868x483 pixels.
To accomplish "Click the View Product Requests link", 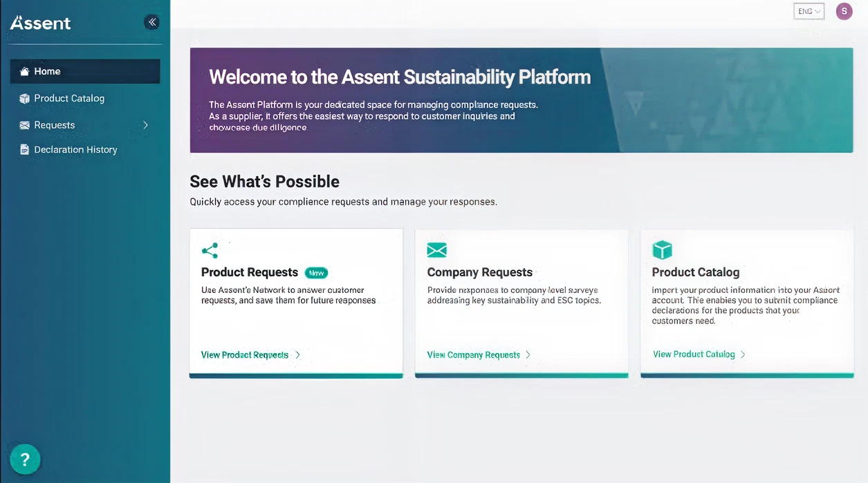I will click(244, 354).
